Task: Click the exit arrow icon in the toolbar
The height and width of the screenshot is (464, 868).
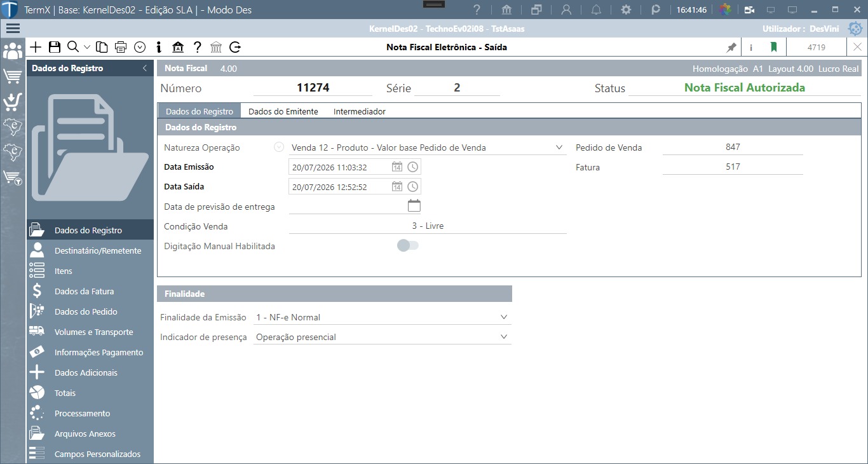Action: 235,47
